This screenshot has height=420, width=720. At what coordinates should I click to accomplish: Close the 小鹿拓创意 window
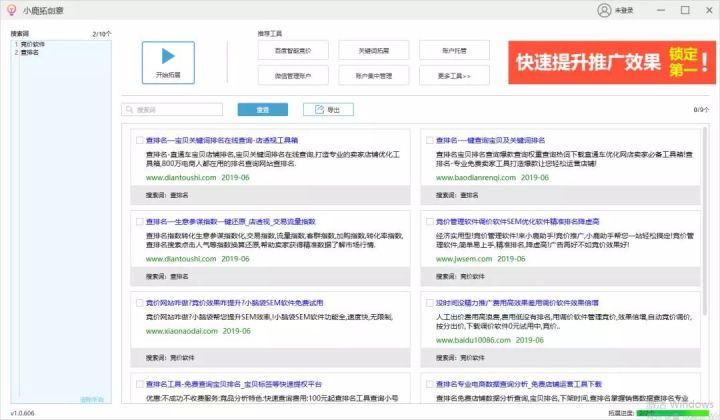pos(709,10)
